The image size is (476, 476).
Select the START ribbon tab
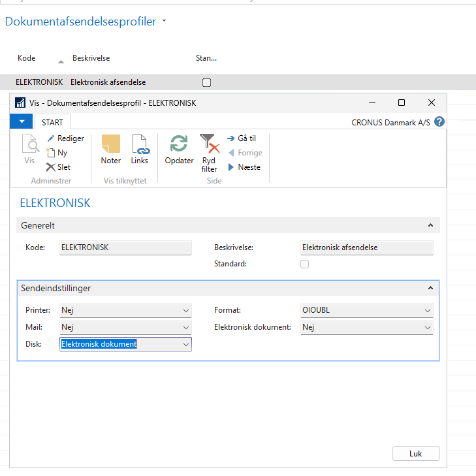pos(53,122)
